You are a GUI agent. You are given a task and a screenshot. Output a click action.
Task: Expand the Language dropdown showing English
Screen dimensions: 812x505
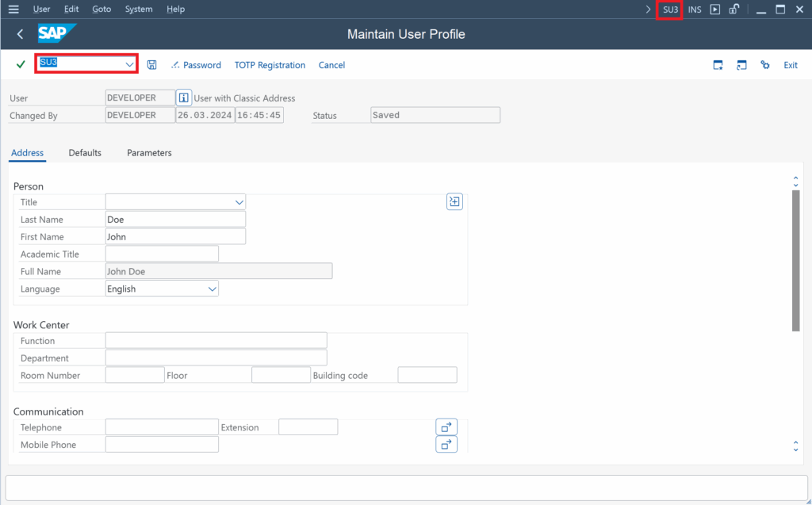tap(212, 289)
